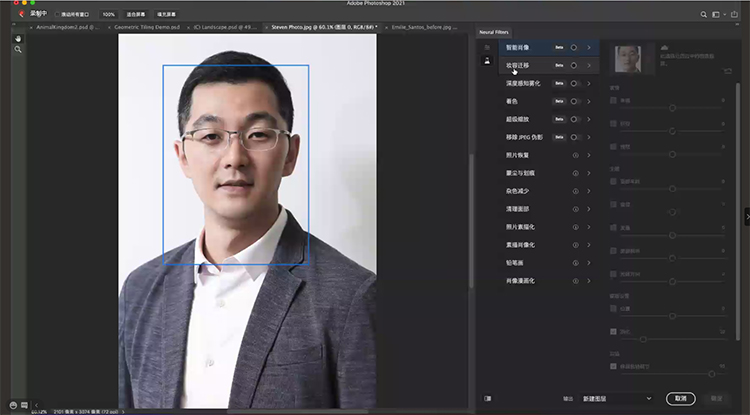Click the 适合屏幕 fit screen button
The width and height of the screenshot is (750, 415).
(136, 14)
